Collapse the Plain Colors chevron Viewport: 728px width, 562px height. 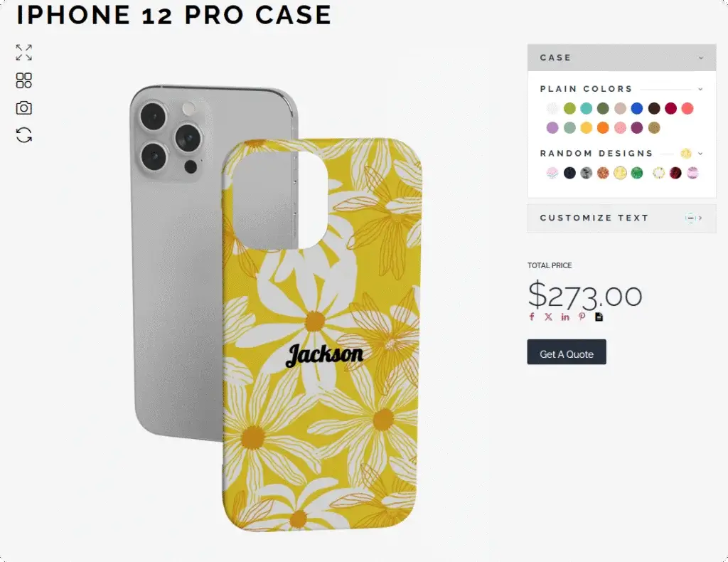[x=700, y=89]
